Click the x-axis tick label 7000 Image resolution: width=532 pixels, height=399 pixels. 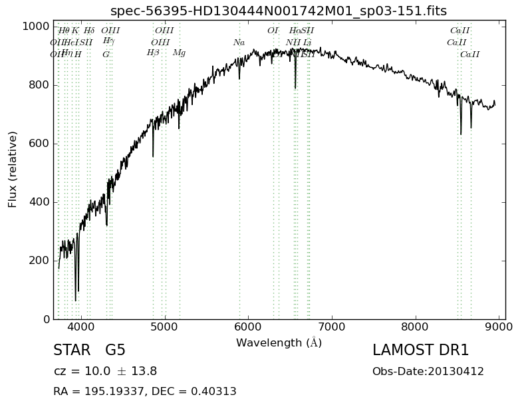(331, 327)
